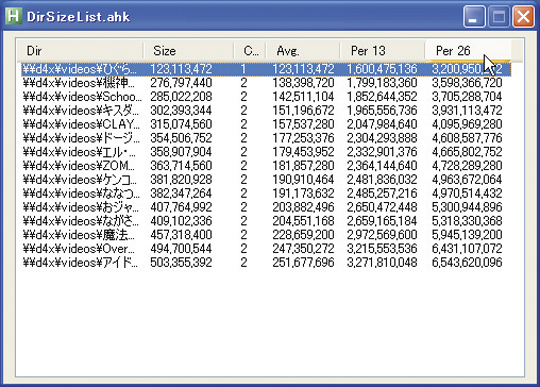Viewport: 540px width, 387px height.
Task: Click Per 13 value 1,965,556,736
Action: 382,111
